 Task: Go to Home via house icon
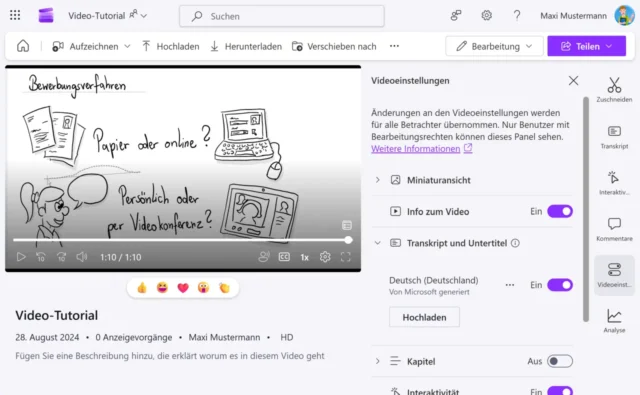tap(23, 46)
